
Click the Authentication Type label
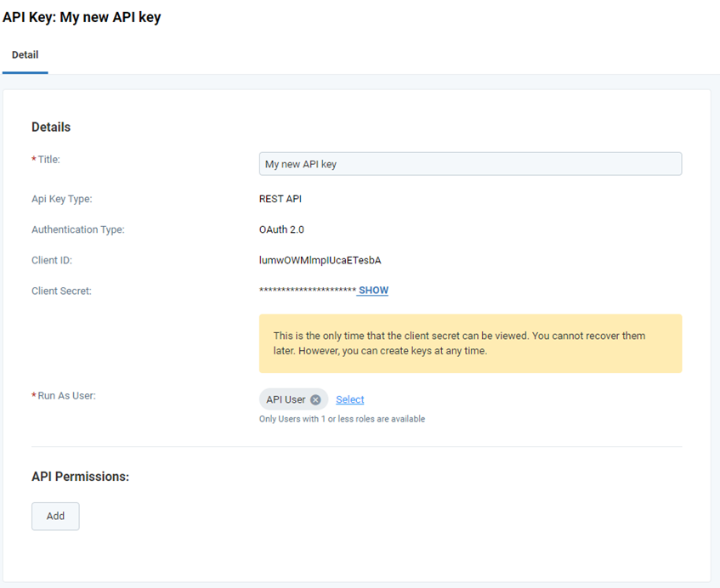[x=77, y=229]
